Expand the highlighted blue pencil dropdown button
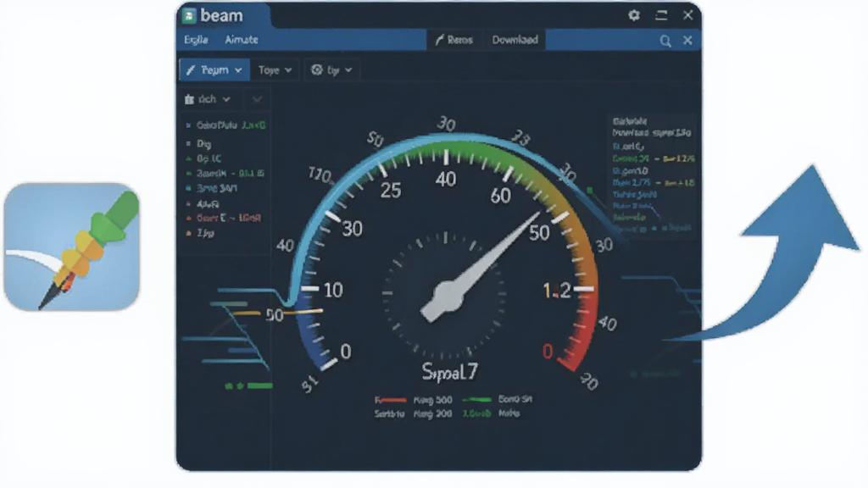Viewport: 868px width, 488px height. click(214, 70)
